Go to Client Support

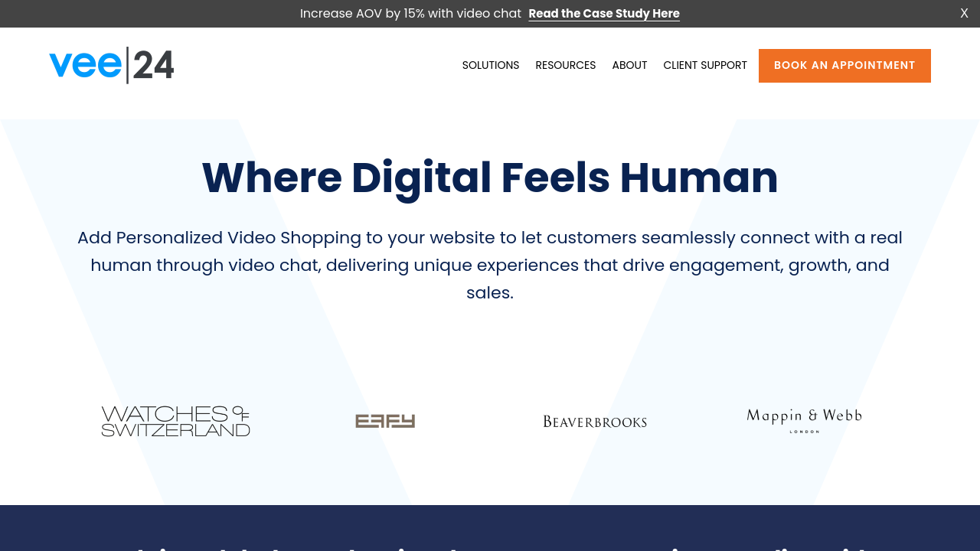705,66
